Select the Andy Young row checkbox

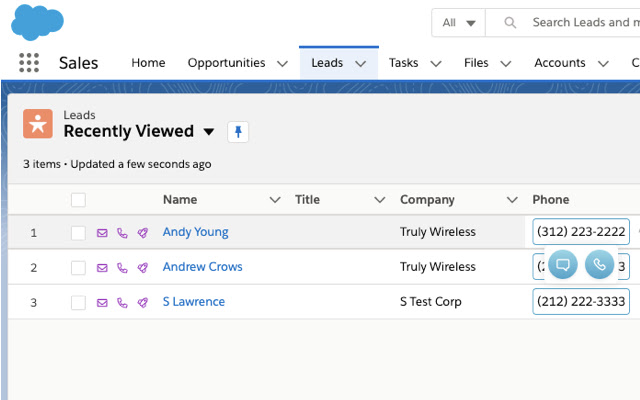point(78,233)
